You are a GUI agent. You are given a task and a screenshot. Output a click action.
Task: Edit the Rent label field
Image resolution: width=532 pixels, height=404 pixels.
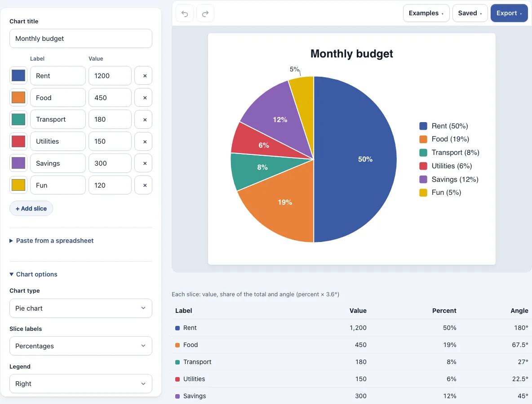[x=58, y=75]
